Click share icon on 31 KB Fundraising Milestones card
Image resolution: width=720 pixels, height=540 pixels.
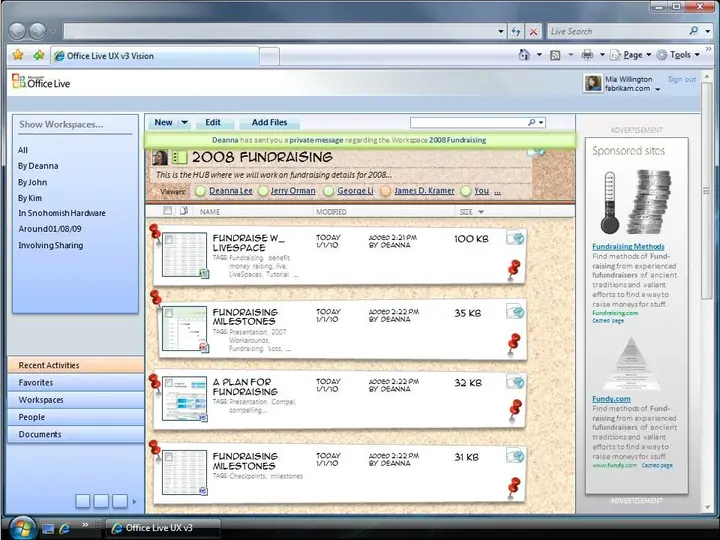click(515, 455)
